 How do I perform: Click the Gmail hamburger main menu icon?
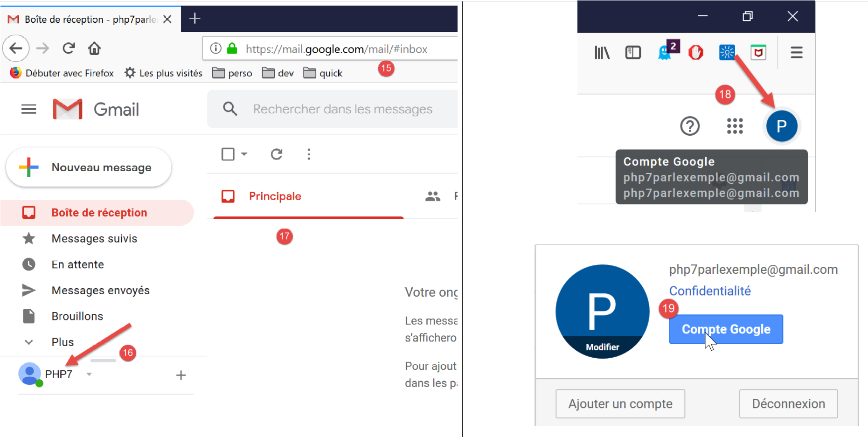tap(28, 109)
